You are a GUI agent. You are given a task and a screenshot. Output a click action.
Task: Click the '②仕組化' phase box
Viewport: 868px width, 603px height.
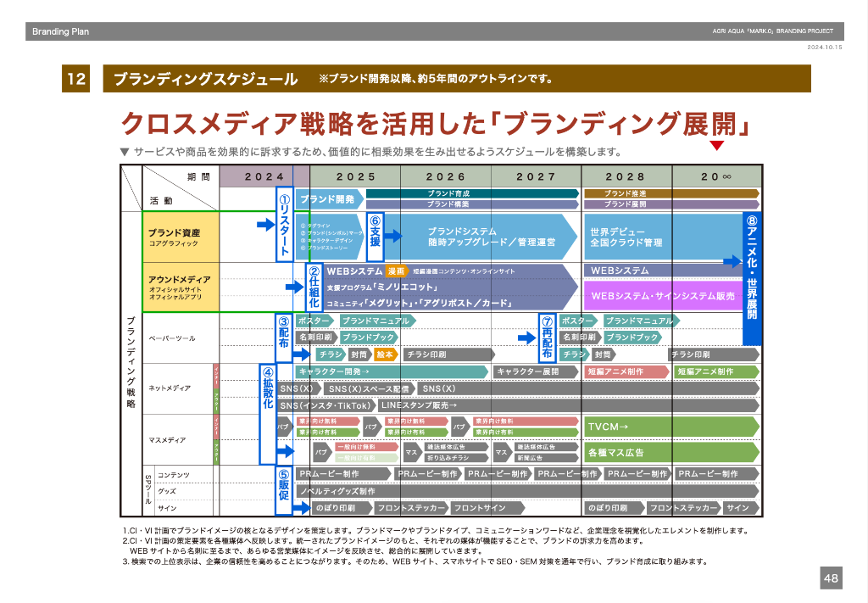point(314,287)
